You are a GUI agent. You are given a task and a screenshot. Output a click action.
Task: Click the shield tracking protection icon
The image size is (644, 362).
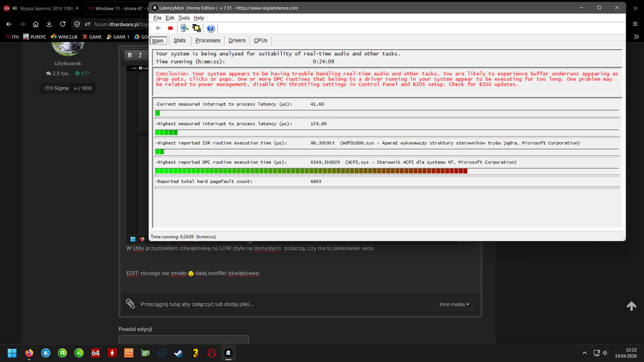click(77, 24)
